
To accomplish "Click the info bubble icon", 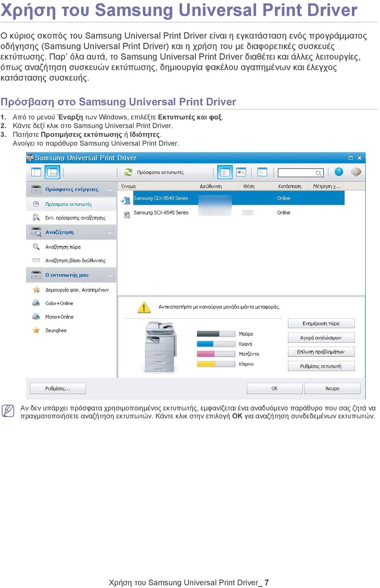I will (x=356, y=172).
